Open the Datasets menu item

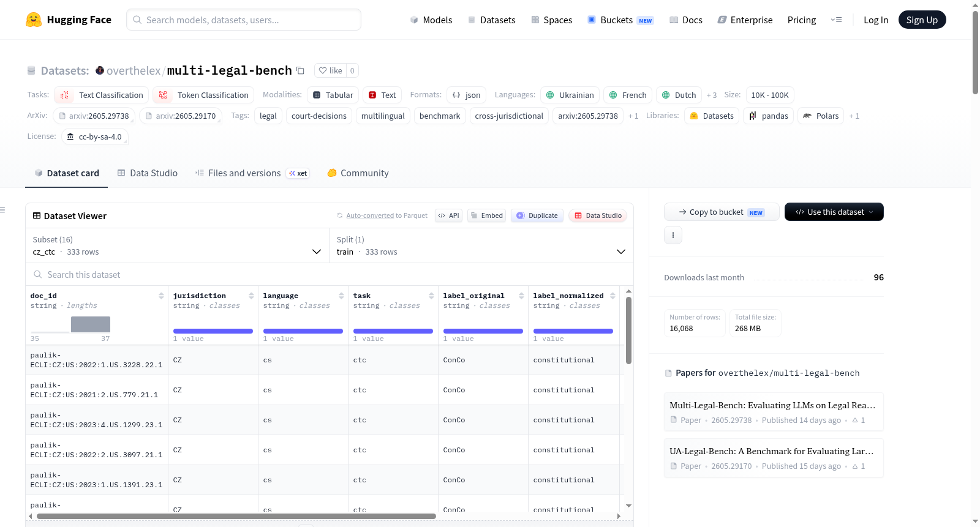click(491, 20)
